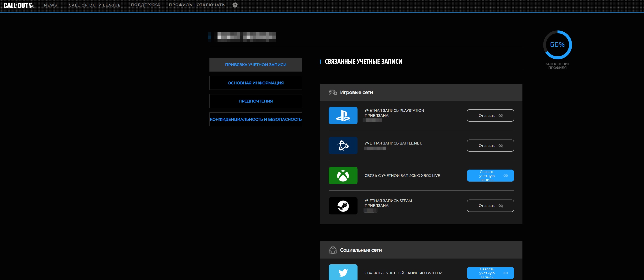The width and height of the screenshot is (644, 280).
Task: Click the СВЯЗАННЫЕ УЧЕТНЫЕ ЗАПИСИ heading
Action: (x=364, y=62)
